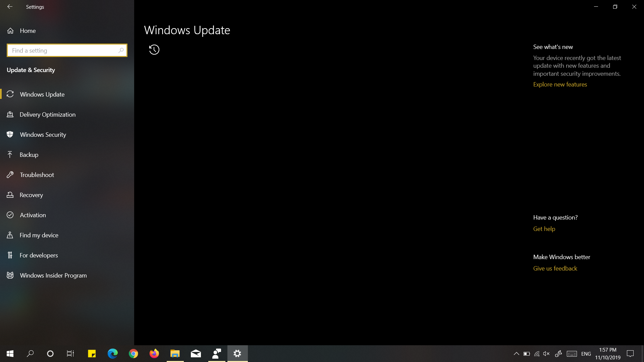The width and height of the screenshot is (644, 362).
Task: Open the Backup settings page
Action: tap(67, 155)
